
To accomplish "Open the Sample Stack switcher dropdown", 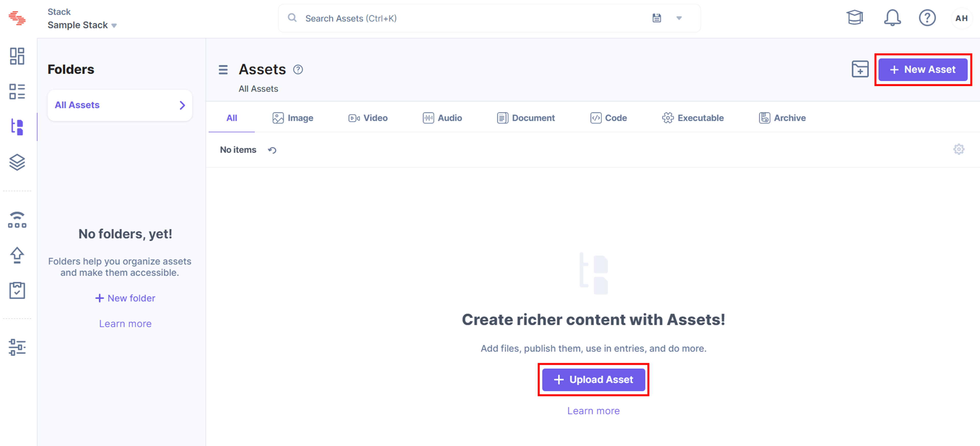I will tap(82, 25).
